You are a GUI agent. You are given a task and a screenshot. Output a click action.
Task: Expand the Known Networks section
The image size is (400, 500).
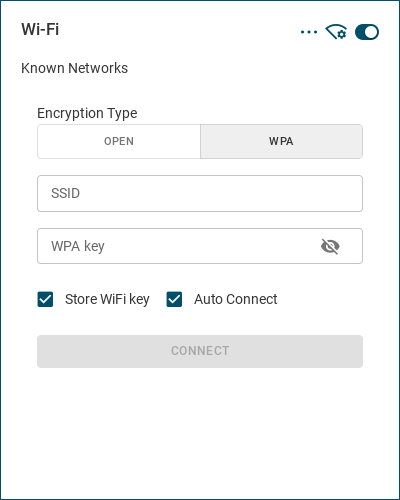(74, 68)
